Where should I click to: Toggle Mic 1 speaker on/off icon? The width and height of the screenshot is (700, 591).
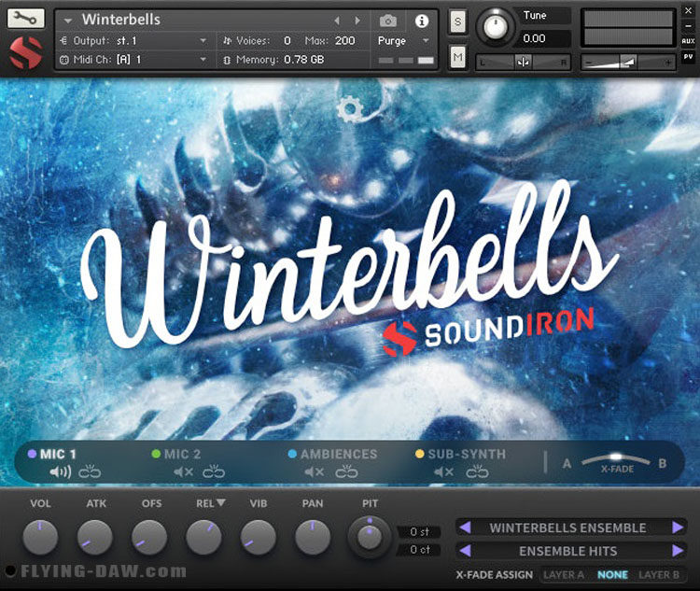[61, 471]
